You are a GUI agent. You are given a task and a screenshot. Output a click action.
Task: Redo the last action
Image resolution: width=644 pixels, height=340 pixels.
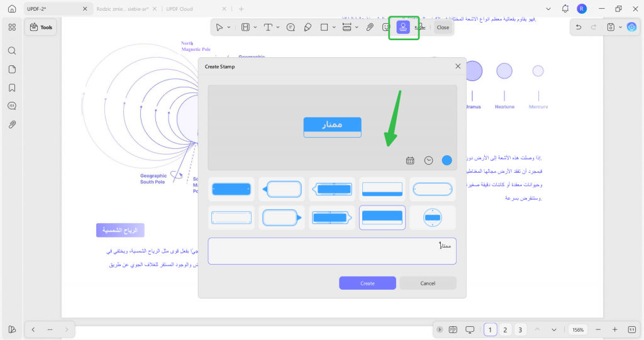pyautogui.click(x=594, y=27)
